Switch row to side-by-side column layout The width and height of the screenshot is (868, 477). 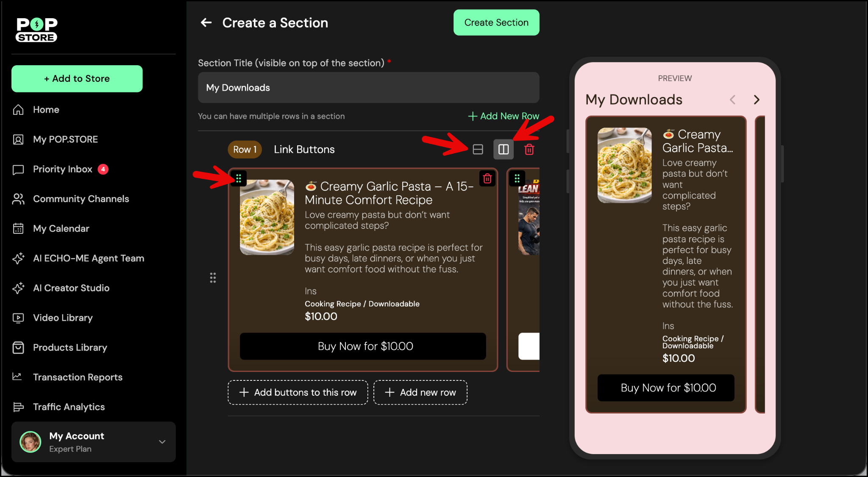(504, 149)
